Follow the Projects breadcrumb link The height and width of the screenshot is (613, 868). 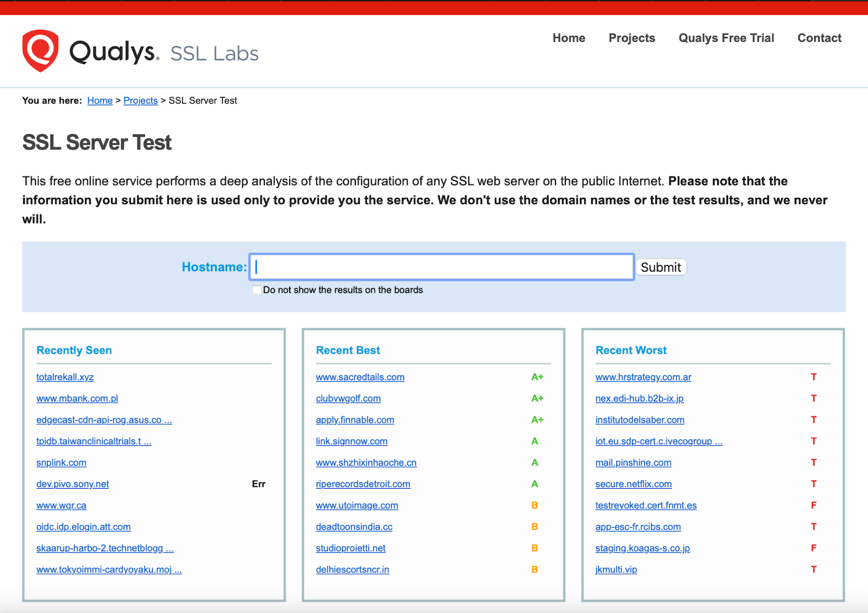(141, 100)
